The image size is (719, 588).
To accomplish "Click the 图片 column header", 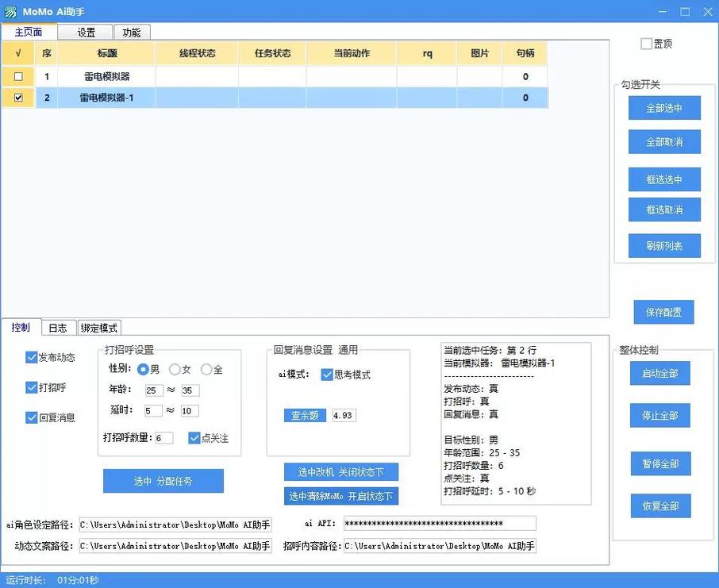I will pyautogui.click(x=479, y=53).
